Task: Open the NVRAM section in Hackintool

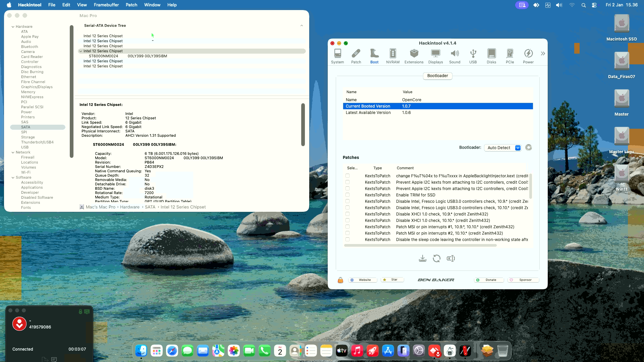Action: click(x=393, y=56)
